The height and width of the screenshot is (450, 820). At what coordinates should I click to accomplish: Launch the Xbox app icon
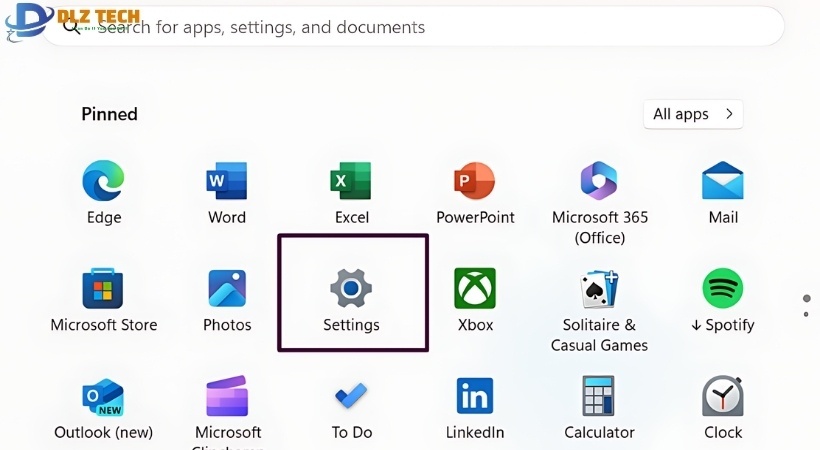click(x=475, y=288)
